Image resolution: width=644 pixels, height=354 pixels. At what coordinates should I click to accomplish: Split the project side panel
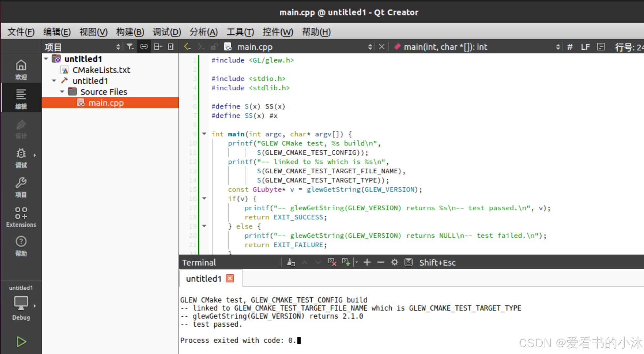click(x=158, y=47)
